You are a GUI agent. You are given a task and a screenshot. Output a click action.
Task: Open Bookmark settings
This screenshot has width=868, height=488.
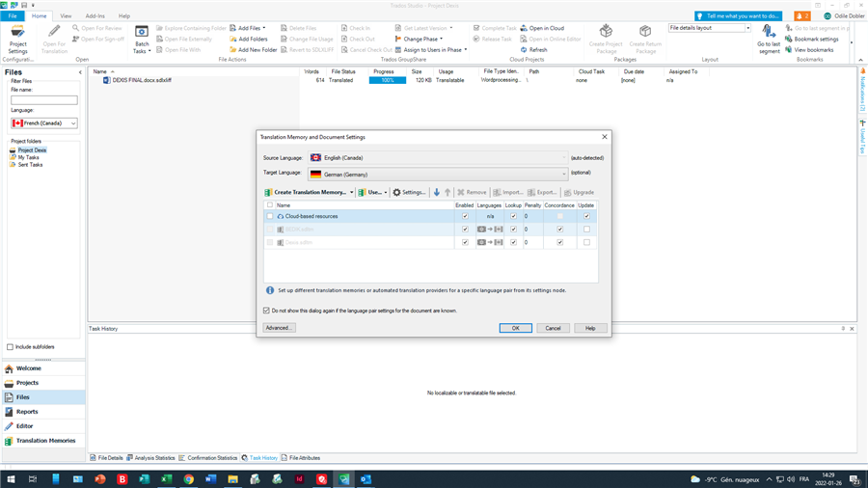pos(812,40)
